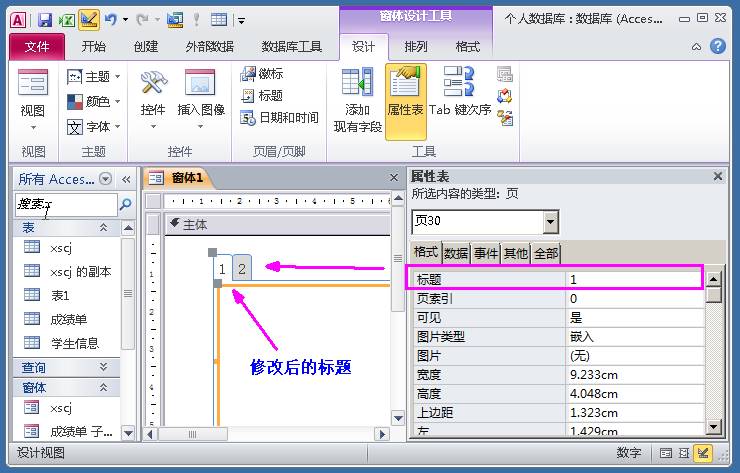
Task: Open the 颜色 theme colors dropdown
Action: point(93,101)
